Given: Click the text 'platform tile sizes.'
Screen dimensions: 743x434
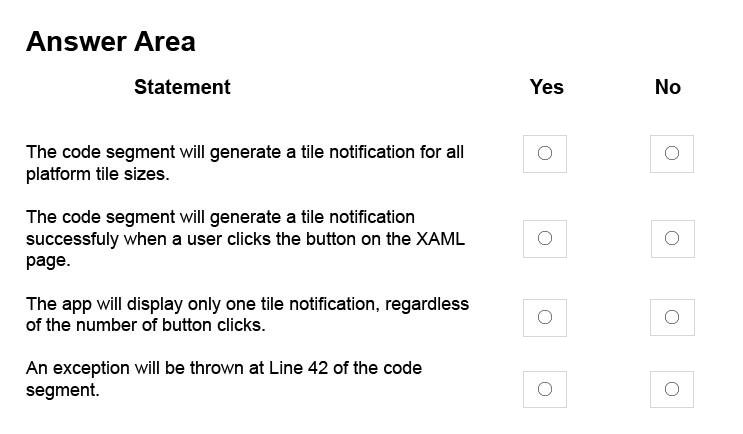Looking at the screenshot, I should pyautogui.click(x=98, y=174).
